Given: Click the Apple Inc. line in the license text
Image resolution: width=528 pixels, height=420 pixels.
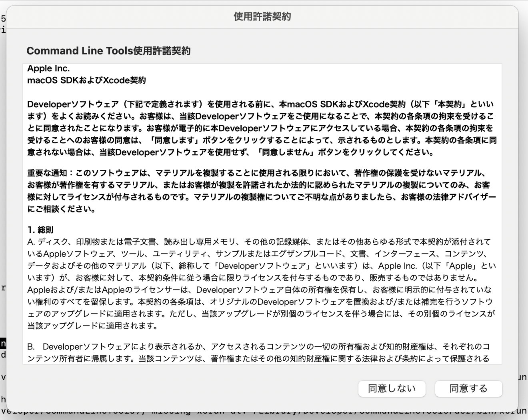Looking at the screenshot, I should coord(48,68).
